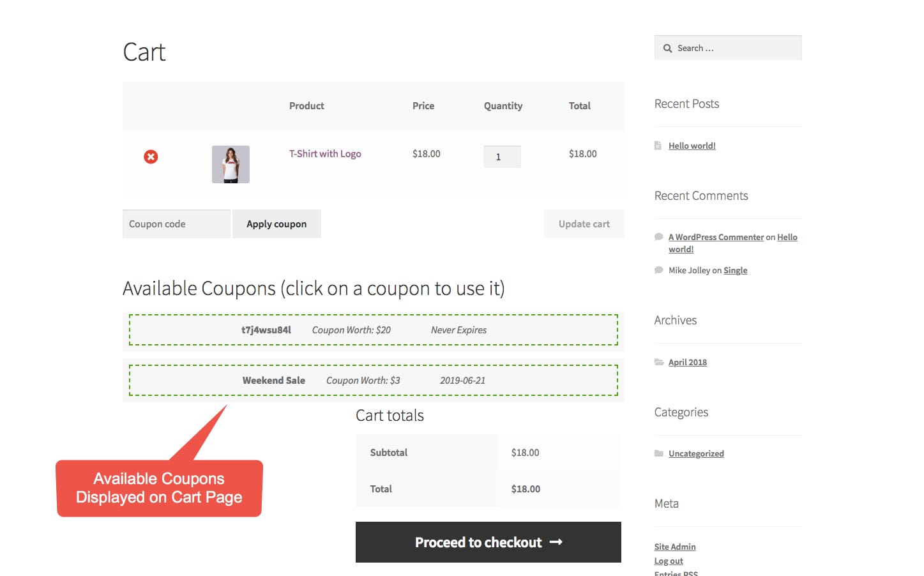Click the quantity field for the T-Shirt
Screen dimensions: 924x576
coord(502,157)
